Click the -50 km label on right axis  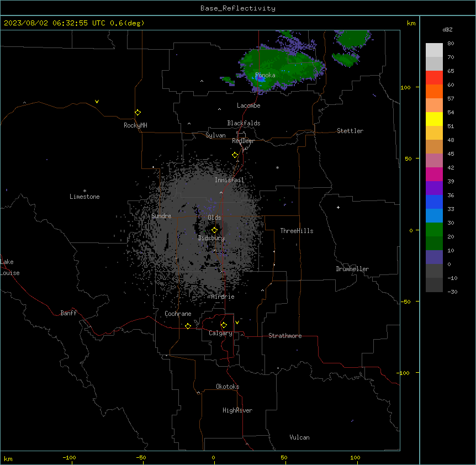pyautogui.click(x=405, y=302)
